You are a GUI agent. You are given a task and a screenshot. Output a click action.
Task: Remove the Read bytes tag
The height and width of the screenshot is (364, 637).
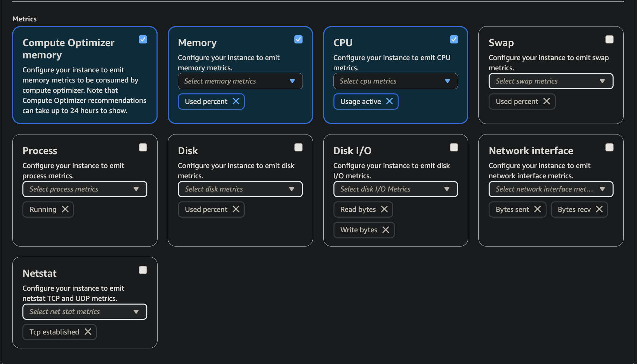pyautogui.click(x=384, y=209)
